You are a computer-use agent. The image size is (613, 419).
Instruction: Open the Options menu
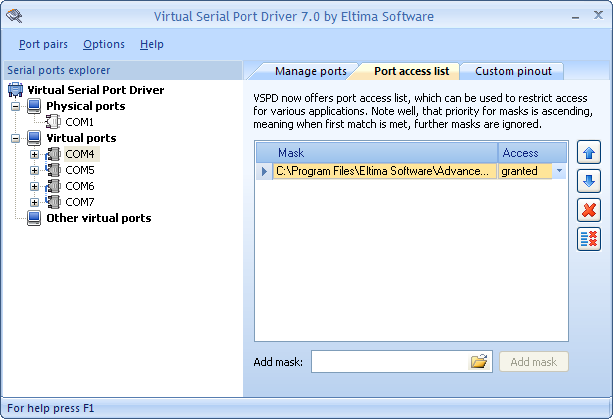tap(104, 44)
